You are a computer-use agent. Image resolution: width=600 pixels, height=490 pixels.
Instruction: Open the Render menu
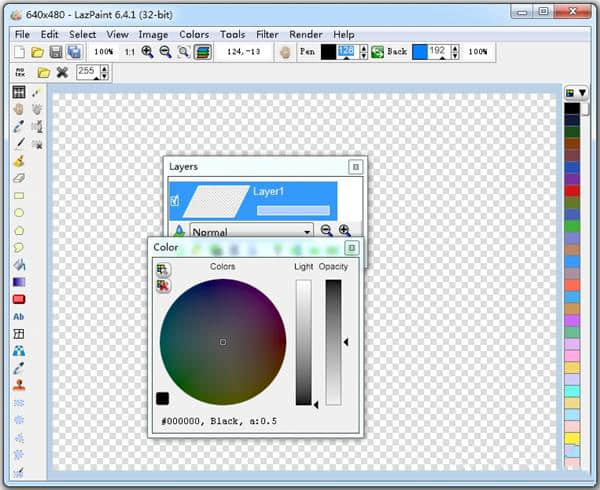(x=305, y=34)
